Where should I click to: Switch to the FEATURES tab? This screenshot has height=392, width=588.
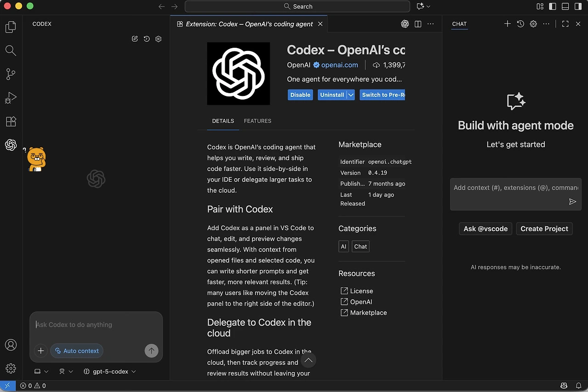(x=258, y=121)
